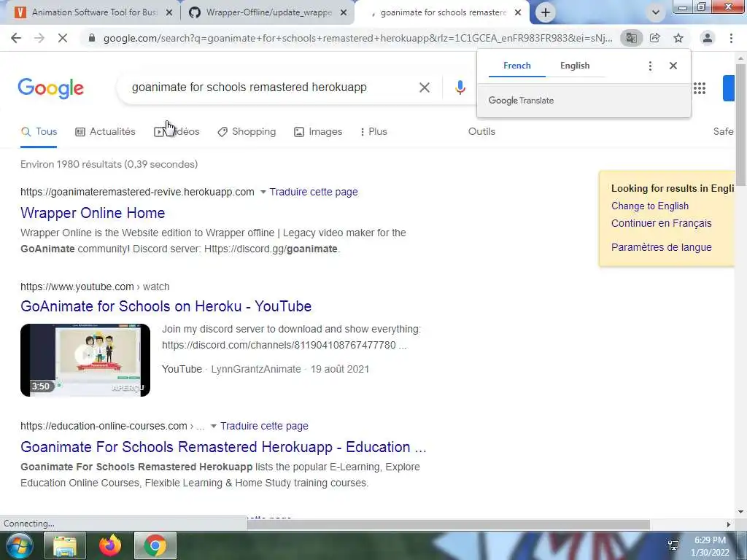
Task: Click the horizontal page scrollbar
Action: point(448,524)
